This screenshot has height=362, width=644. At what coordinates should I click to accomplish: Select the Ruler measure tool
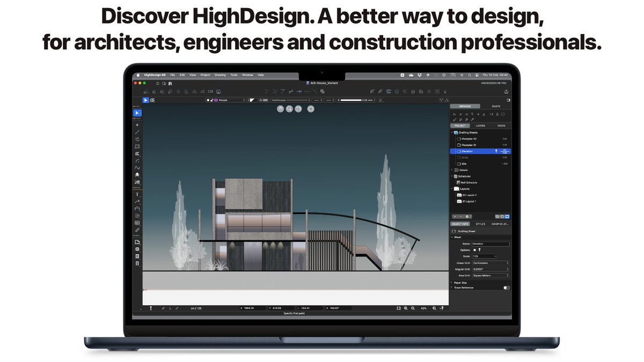point(137,230)
